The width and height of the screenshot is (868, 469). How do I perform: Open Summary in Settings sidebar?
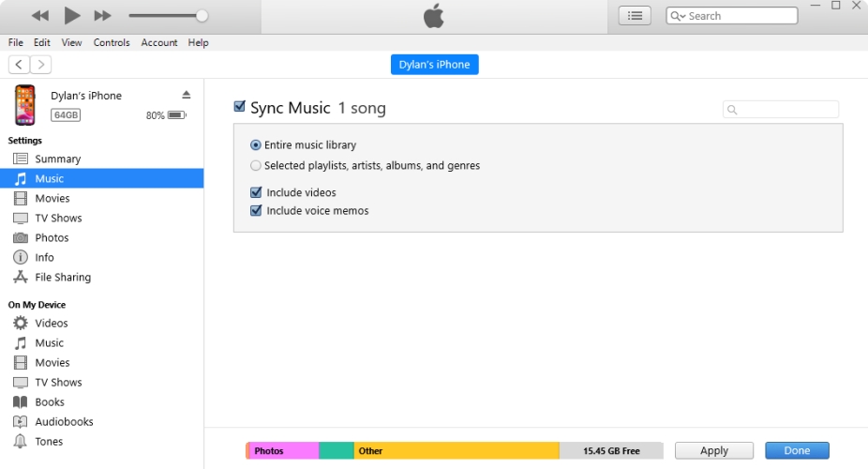[x=102, y=159]
